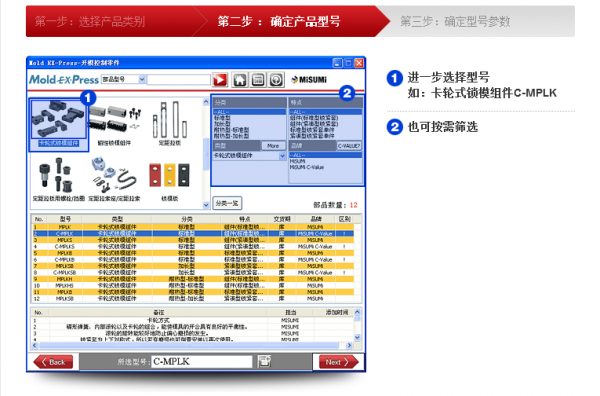
Task: Click the More button in filter panel
Action: (273, 146)
